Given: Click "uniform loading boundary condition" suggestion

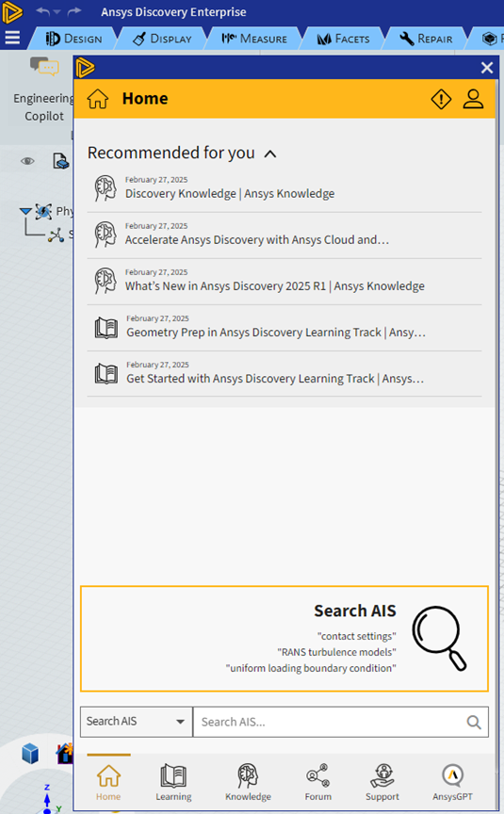Looking at the screenshot, I should (311, 668).
